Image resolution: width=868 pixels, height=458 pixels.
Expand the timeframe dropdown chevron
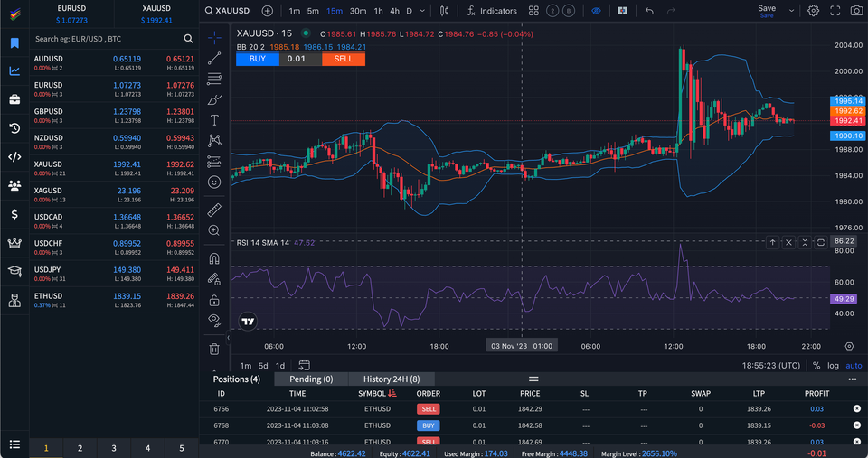tap(422, 11)
